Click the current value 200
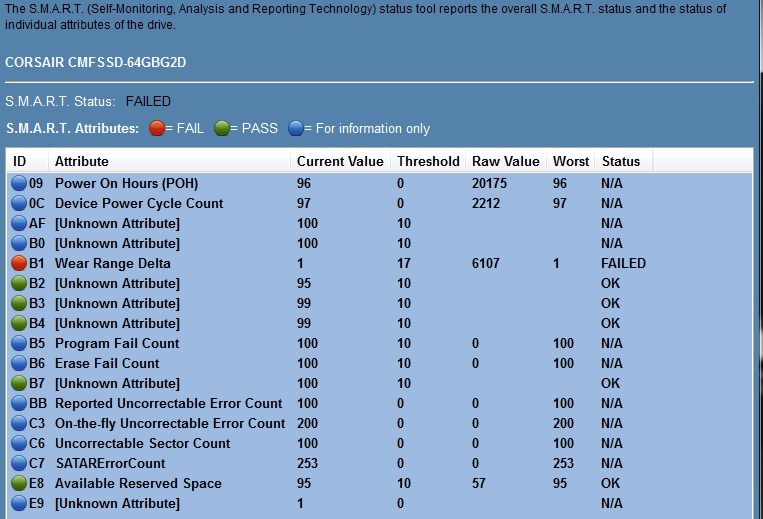The image size is (763, 519). [x=307, y=423]
